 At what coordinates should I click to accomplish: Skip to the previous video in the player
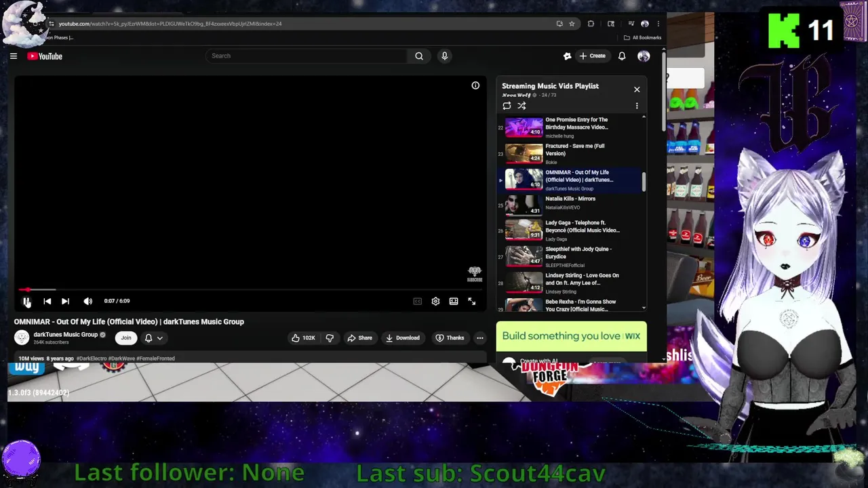click(x=47, y=301)
